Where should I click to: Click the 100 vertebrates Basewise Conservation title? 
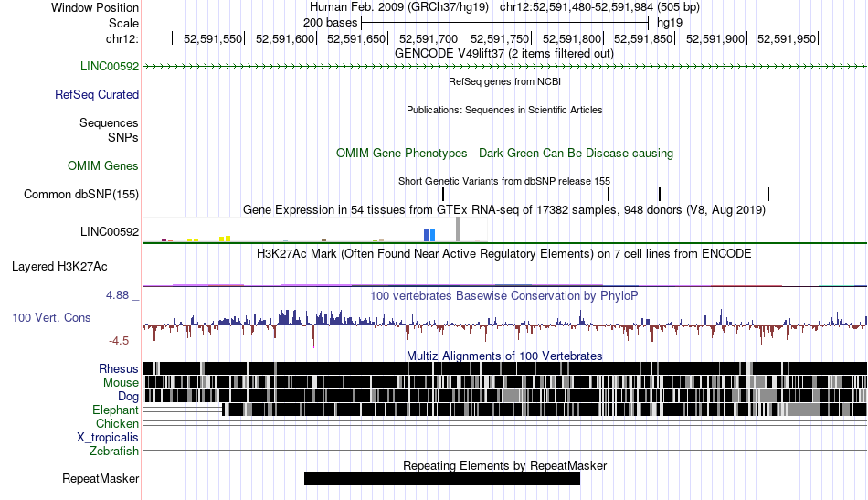(x=504, y=296)
